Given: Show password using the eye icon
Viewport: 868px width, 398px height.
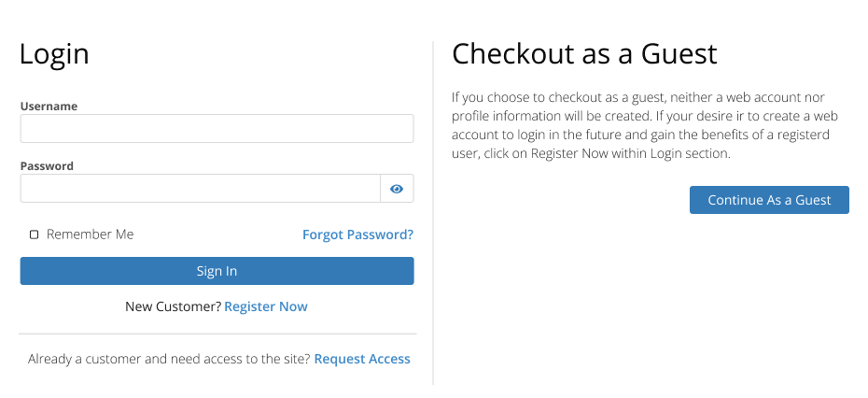Looking at the screenshot, I should pos(397,189).
